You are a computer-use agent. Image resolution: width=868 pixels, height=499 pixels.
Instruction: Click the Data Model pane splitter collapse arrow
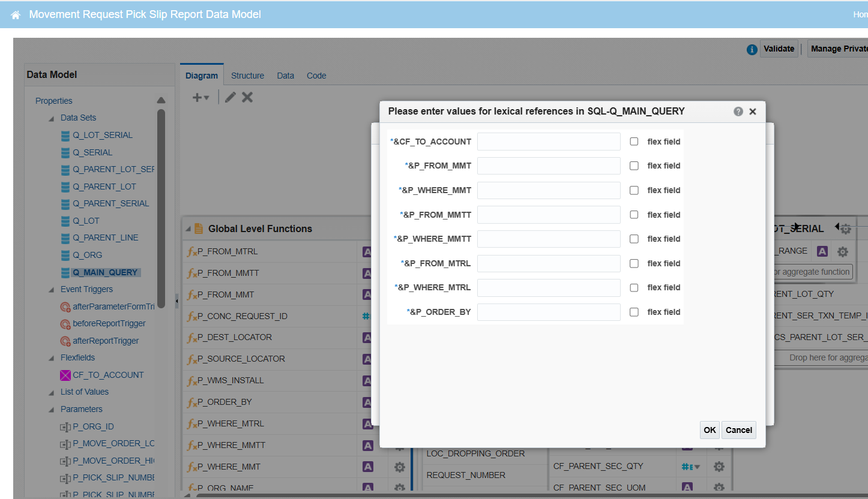coord(176,300)
